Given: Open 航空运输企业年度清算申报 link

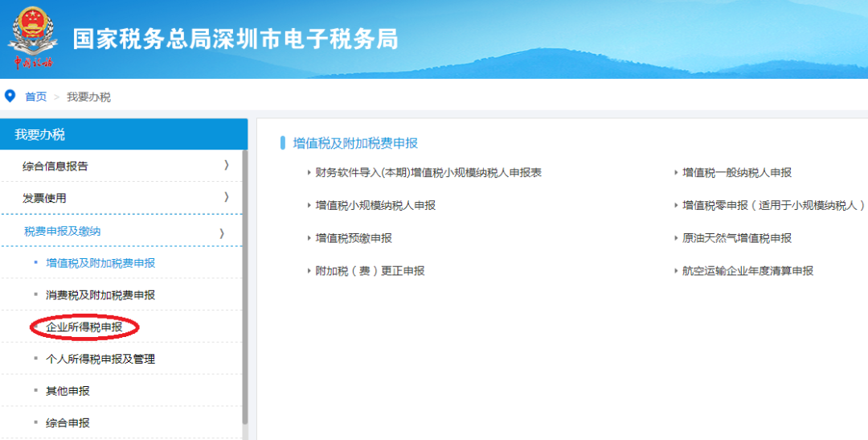Looking at the screenshot, I should click(x=748, y=271).
